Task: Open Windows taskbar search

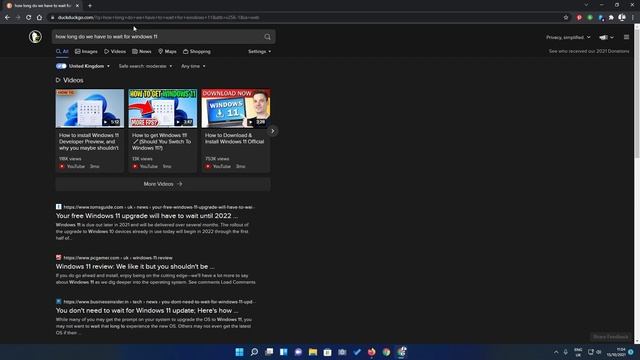Action: click(254, 352)
